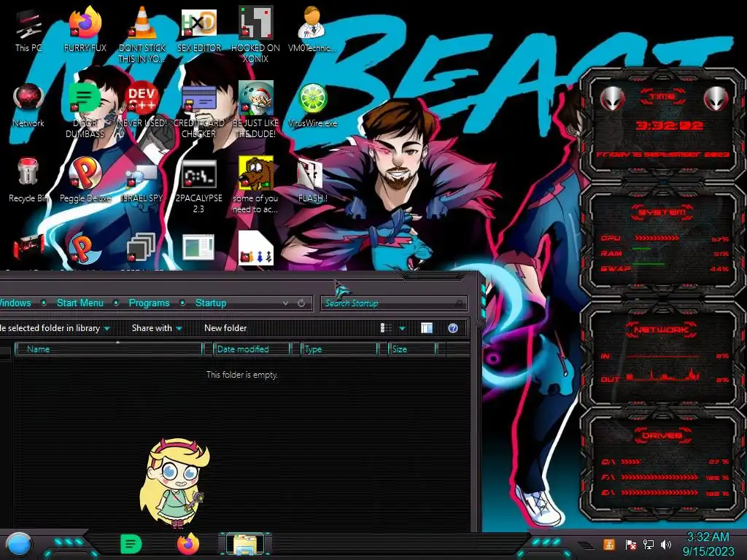Viewport: 747px width, 560px height.
Task: Select the ISRAEL SPY shortcut
Action: pos(142,183)
